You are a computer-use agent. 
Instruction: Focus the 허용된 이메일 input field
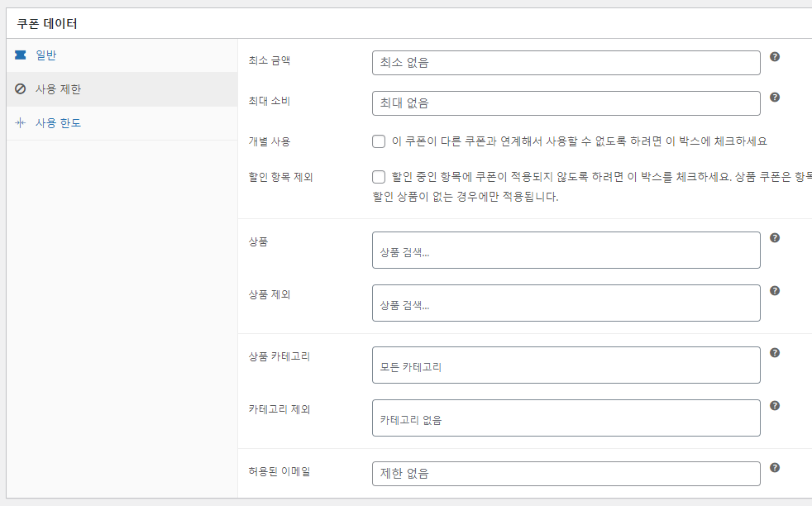[566, 474]
